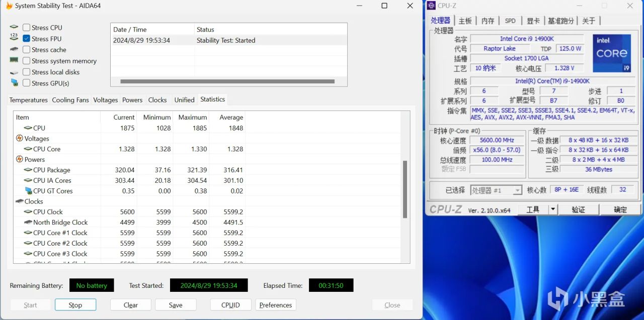Enable the Stress GPU(s) checkbox
The height and width of the screenshot is (320, 644).
tap(26, 83)
